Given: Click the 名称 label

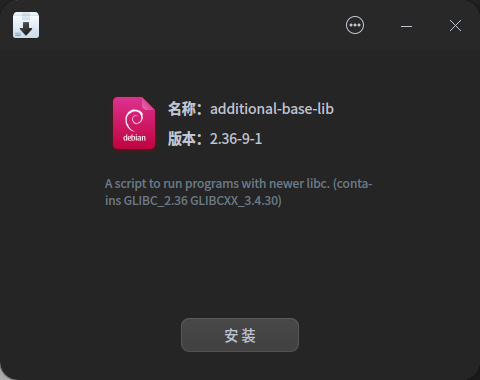Looking at the screenshot, I should [x=182, y=109].
